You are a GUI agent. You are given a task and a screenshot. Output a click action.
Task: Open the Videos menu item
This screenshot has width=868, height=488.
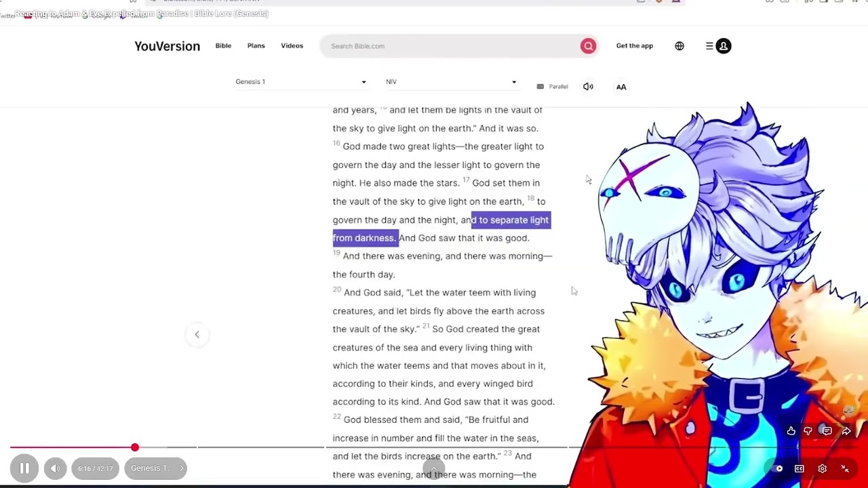tap(292, 45)
